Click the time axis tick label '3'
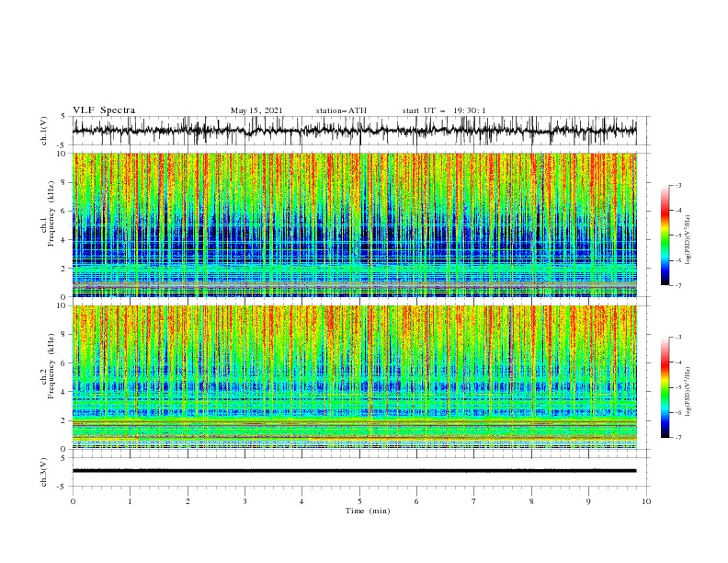 pyautogui.click(x=245, y=501)
